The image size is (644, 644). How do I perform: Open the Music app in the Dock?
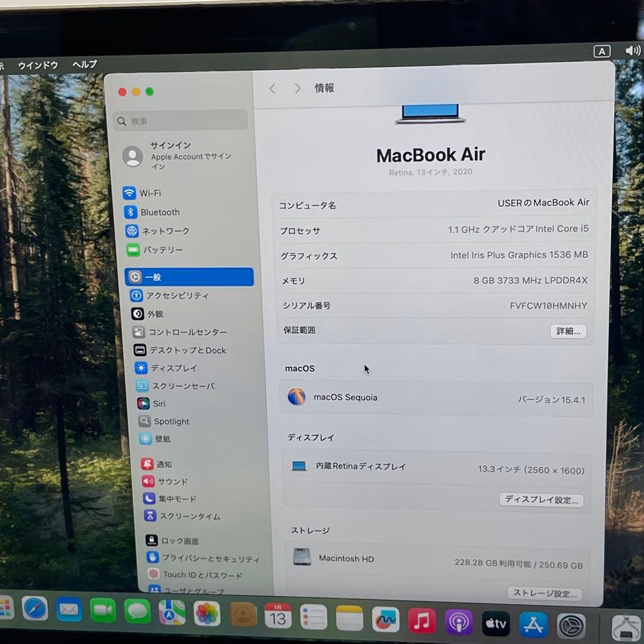[422, 622]
